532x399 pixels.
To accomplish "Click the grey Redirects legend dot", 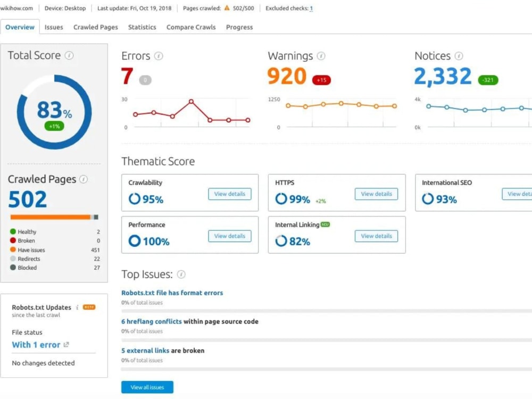I will pyautogui.click(x=13, y=259).
